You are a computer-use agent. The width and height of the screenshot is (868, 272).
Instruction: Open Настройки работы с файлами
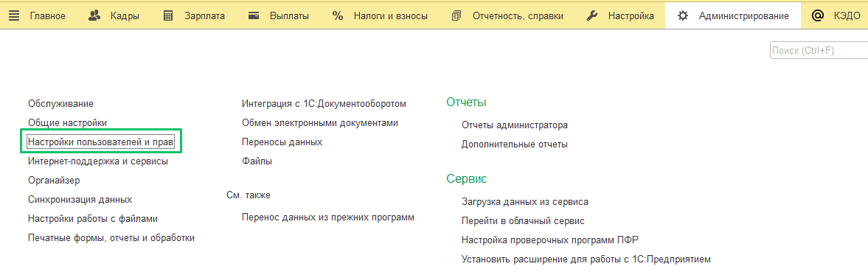pyautogui.click(x=92, y=219)
